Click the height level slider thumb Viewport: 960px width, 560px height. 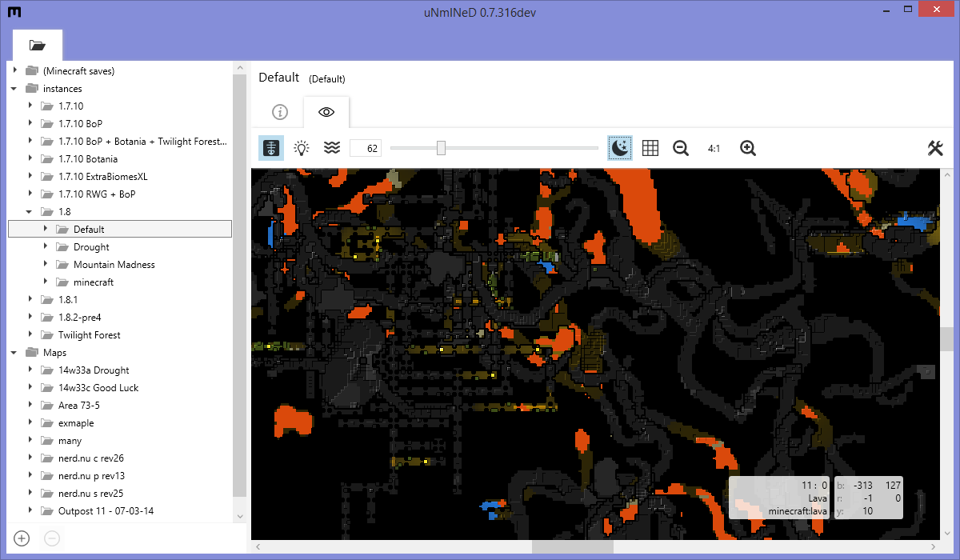[441, 148]
